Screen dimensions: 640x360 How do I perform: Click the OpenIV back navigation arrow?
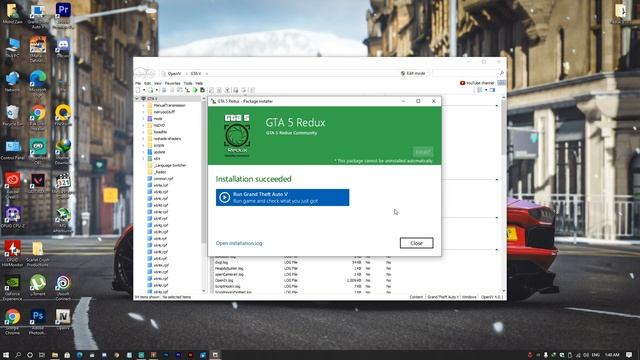(x=140, y=73)
